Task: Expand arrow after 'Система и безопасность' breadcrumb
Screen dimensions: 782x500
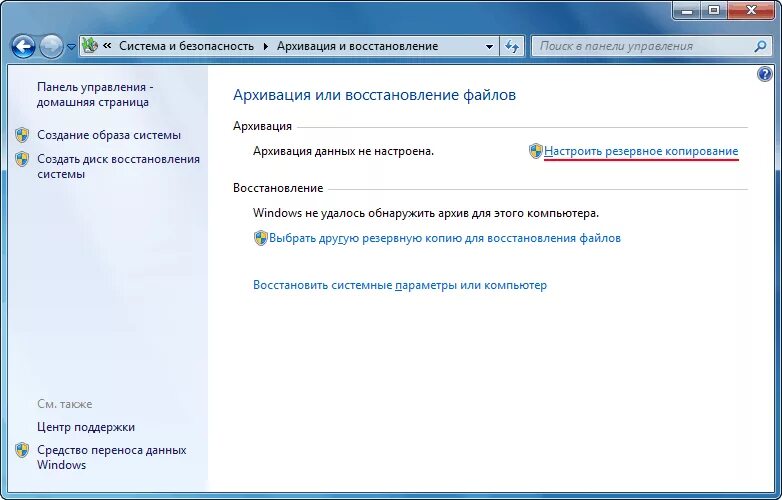Action: coord(266,46)
